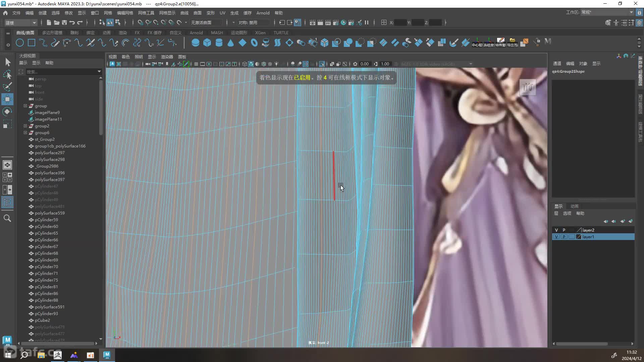644x362 pixels.
Task: Toggle textured display in viewport toolbar
Action: coord(270,64)
